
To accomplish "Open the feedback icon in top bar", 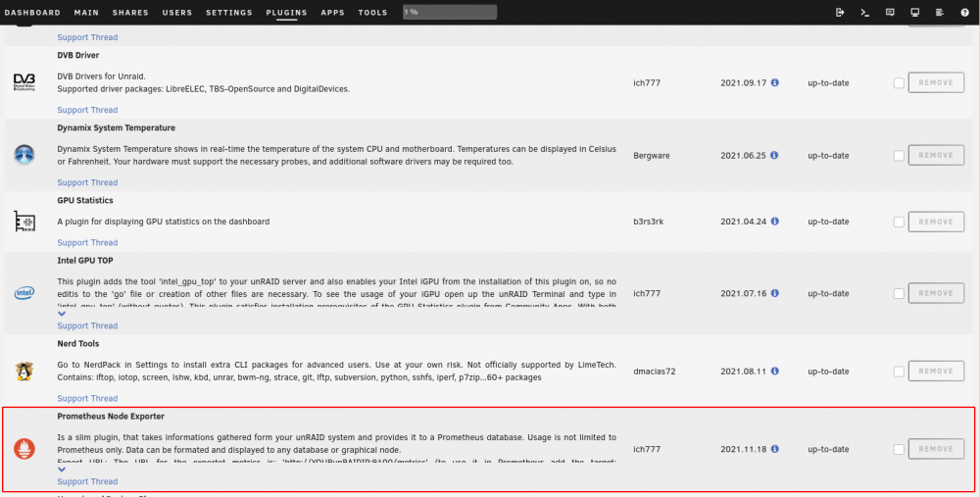I will (890, 13).
